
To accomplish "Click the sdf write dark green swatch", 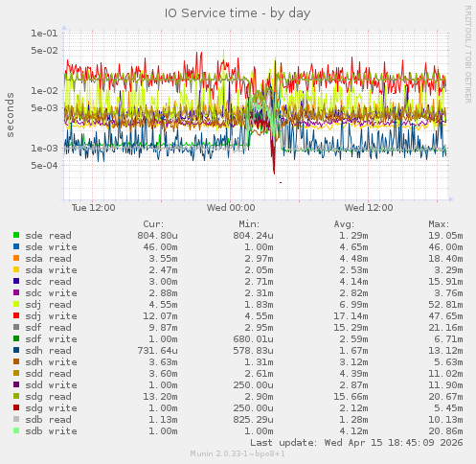I will tap(16, 338).
